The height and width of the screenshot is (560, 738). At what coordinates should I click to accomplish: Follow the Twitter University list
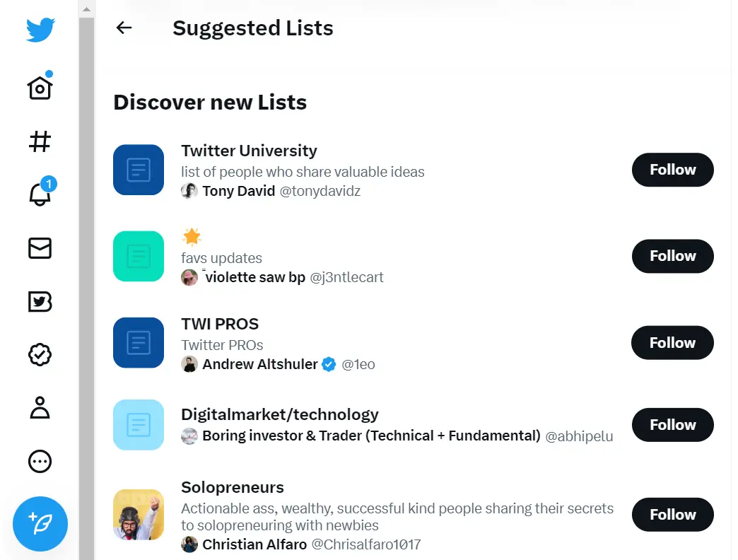pyautogui.click(x=672, y=170)
